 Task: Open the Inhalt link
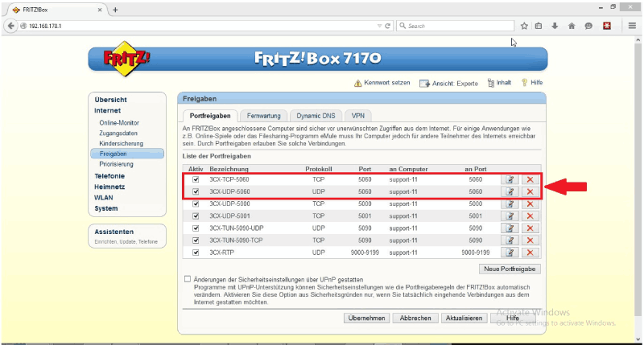499,83
